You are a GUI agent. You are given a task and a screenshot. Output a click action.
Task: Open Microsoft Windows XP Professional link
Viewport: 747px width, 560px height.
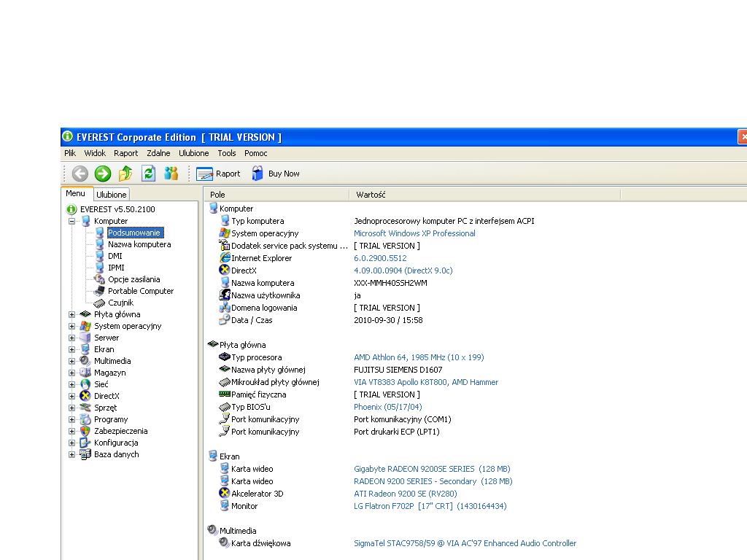pos(414,234)
